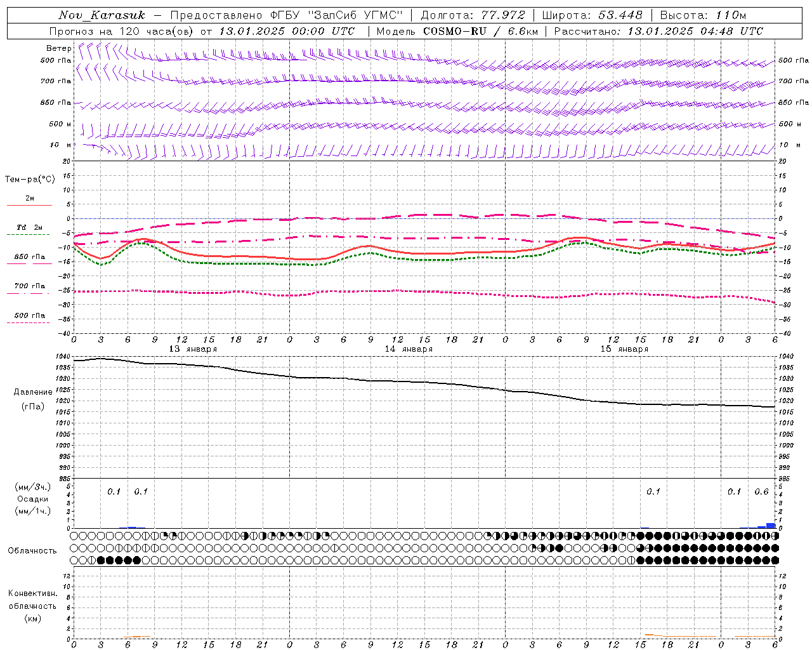
Task: Select the text 'Предоставлено ФГБУ "ЗапСиб УГМС"'
Action: [x=287, y=15]
